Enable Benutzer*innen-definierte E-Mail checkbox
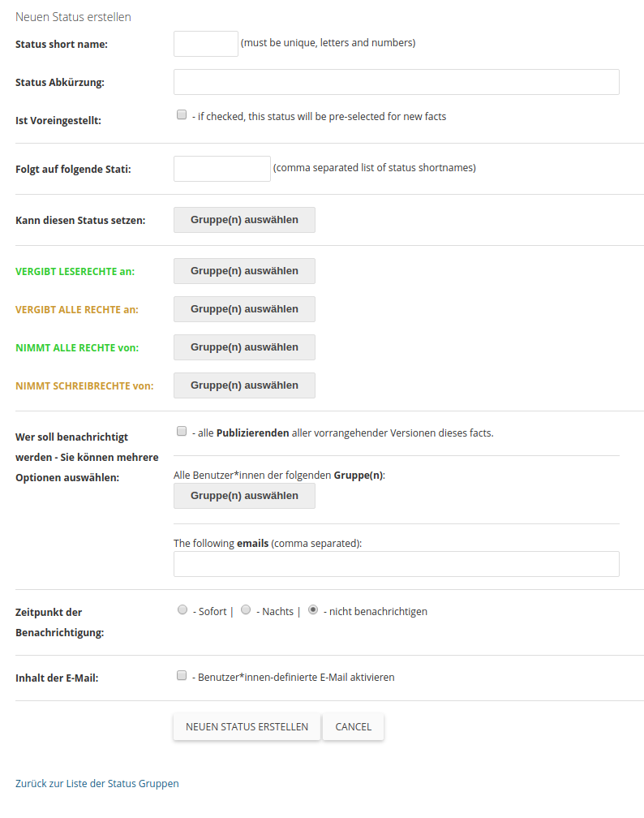This screenshot has height=818, width=644. point(182,675)
